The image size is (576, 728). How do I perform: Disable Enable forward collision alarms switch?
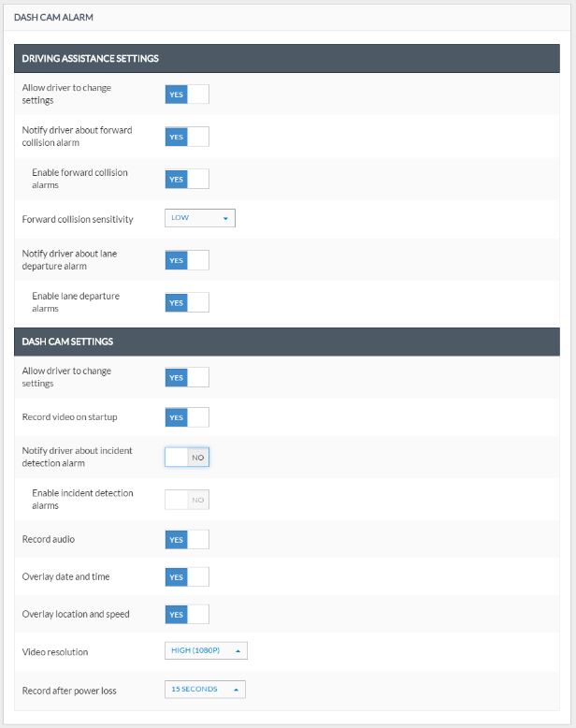187,180
